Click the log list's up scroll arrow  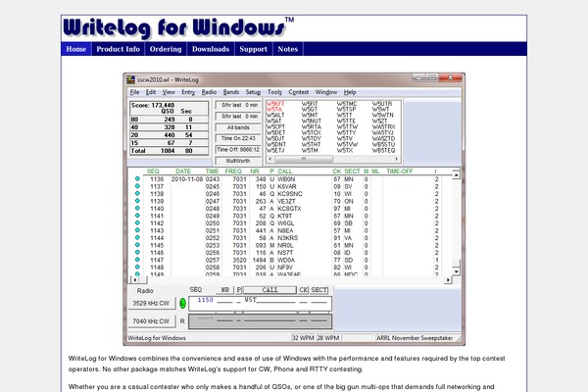(x=456, y=174)
